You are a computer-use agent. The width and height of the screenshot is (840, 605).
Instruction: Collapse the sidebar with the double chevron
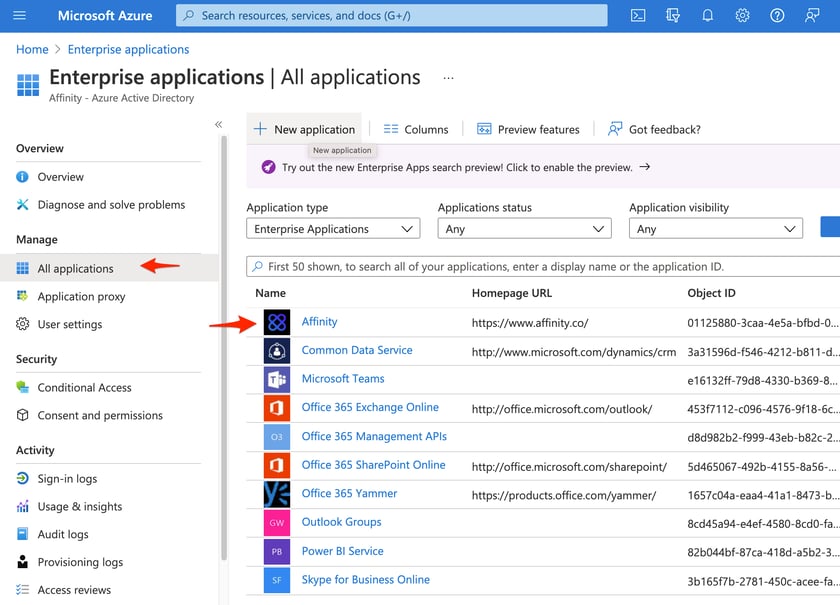click(x=219, y=124)
